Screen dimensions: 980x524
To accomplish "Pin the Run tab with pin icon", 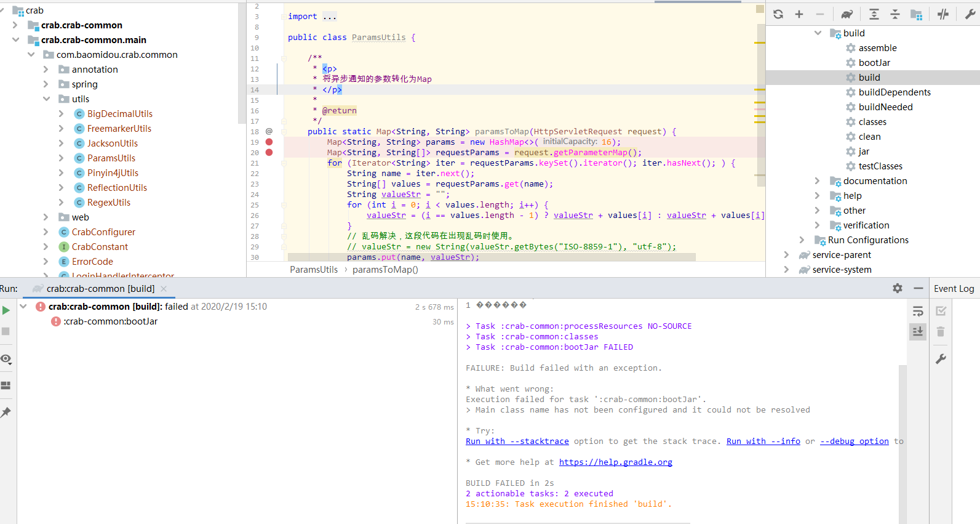I will [x=6, y=412].
